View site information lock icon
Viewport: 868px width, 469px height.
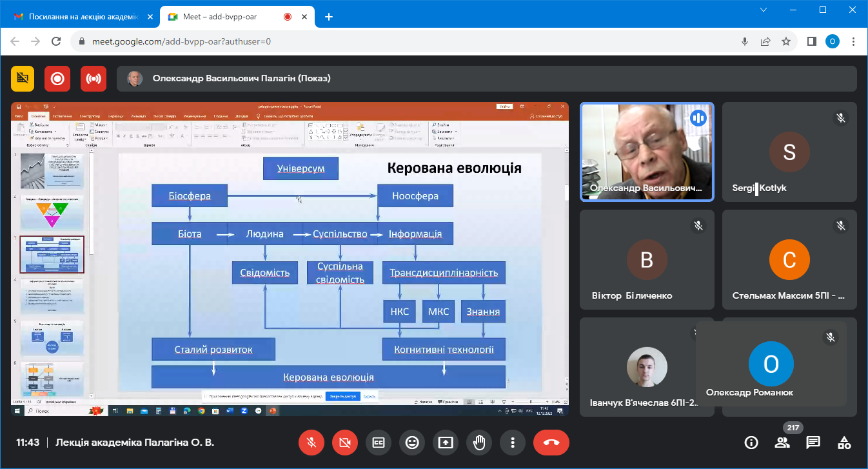[x=82, y=41]
